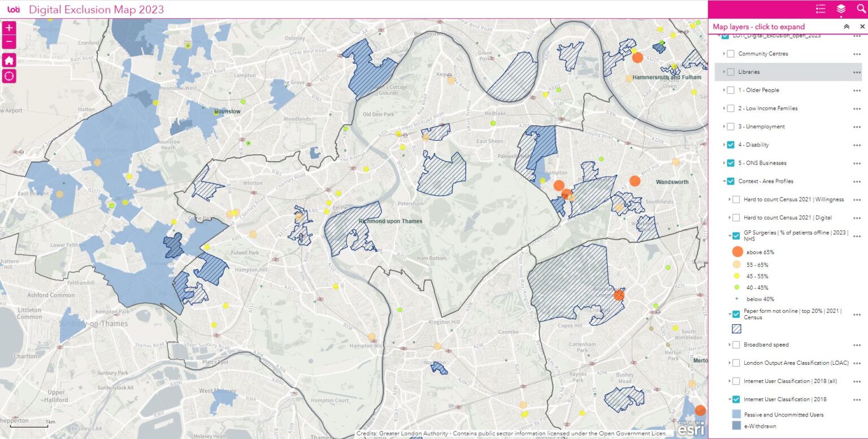The width and height of the screenshot is (868, 439).
Task: Uncheck the 4 - Disability layer
Action: pyautogui.click(x=731, y=145)
